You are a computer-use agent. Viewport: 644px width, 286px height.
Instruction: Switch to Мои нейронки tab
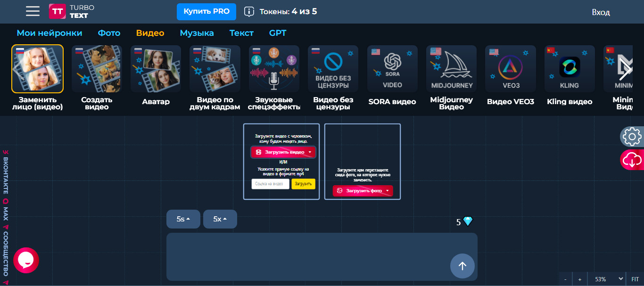(50, 33)
